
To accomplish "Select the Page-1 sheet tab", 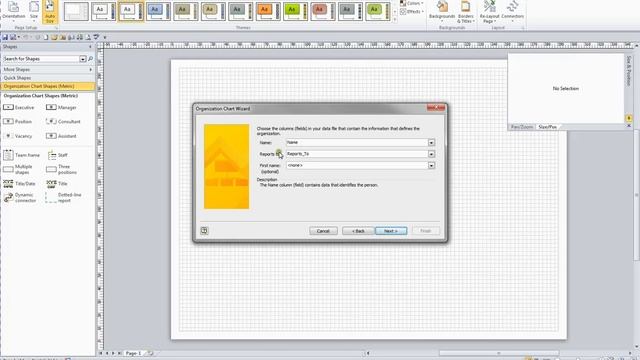I will coord(133,353).
